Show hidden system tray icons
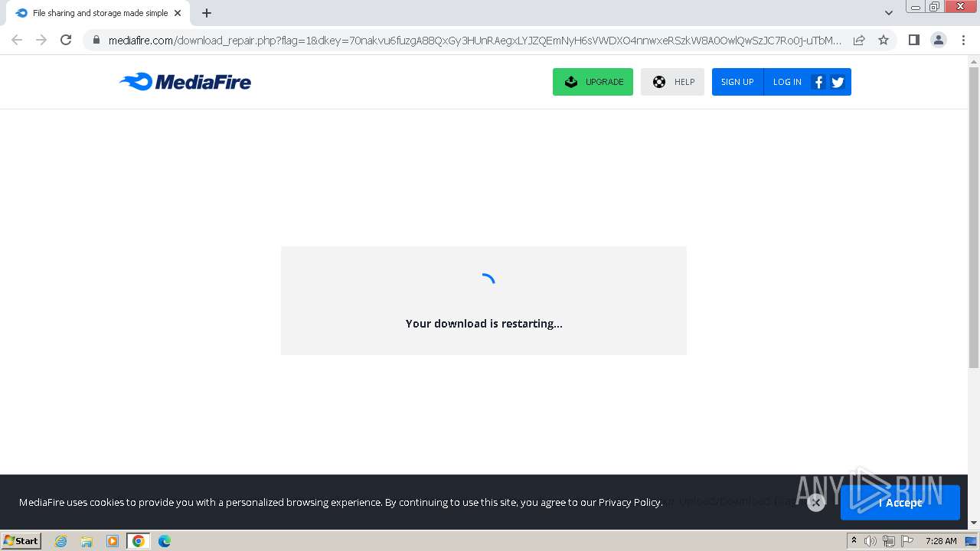 click(854, 540)
